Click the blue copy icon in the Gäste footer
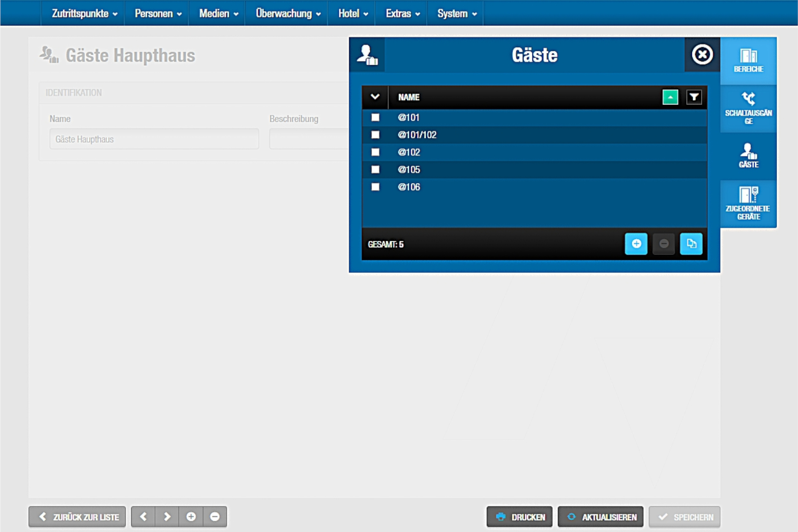798x532 pixels. [691, 244]
